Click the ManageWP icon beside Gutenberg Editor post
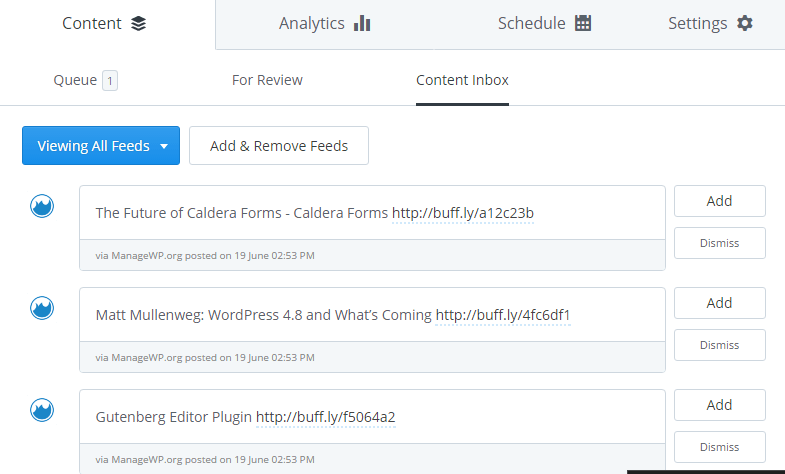The height and width of the screenshot is (474, 785). (x=42, y=410)
